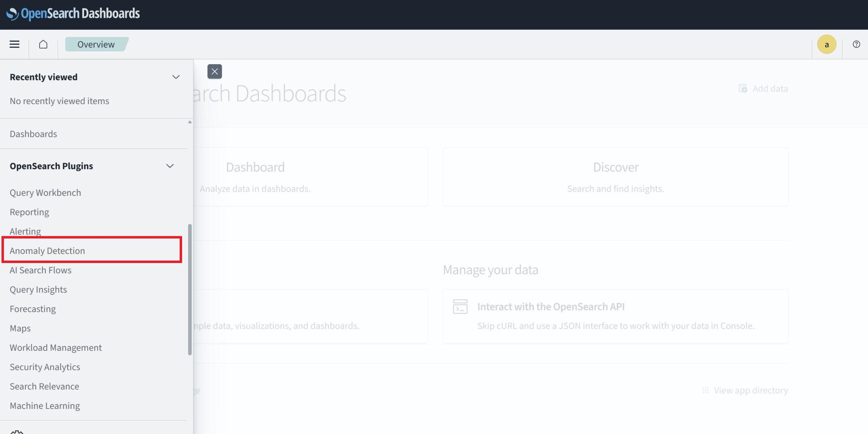Click the hamburger navigation menu icon
The width and height of the screenshot is (868, 434).
[x=14, y=44]
